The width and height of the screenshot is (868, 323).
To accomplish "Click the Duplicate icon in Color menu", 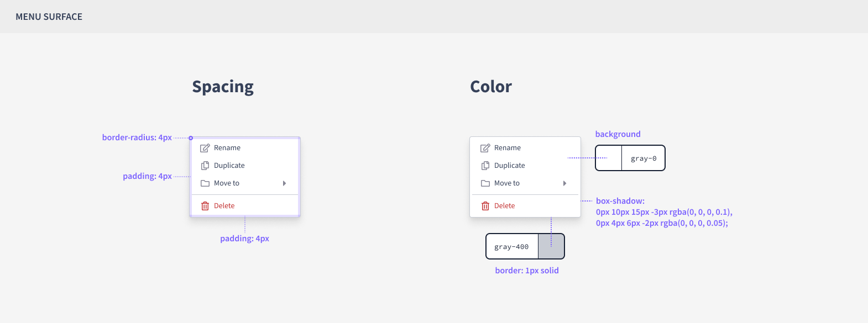I will coord(485,166).
